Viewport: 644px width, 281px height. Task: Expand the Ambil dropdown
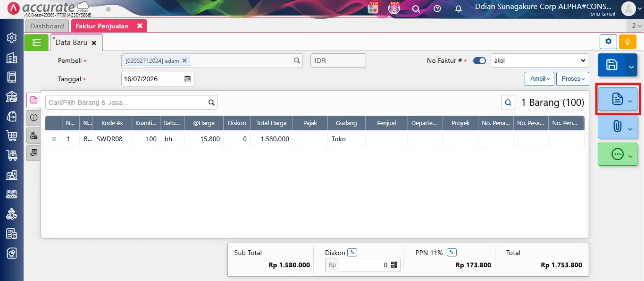coord(539,79)
